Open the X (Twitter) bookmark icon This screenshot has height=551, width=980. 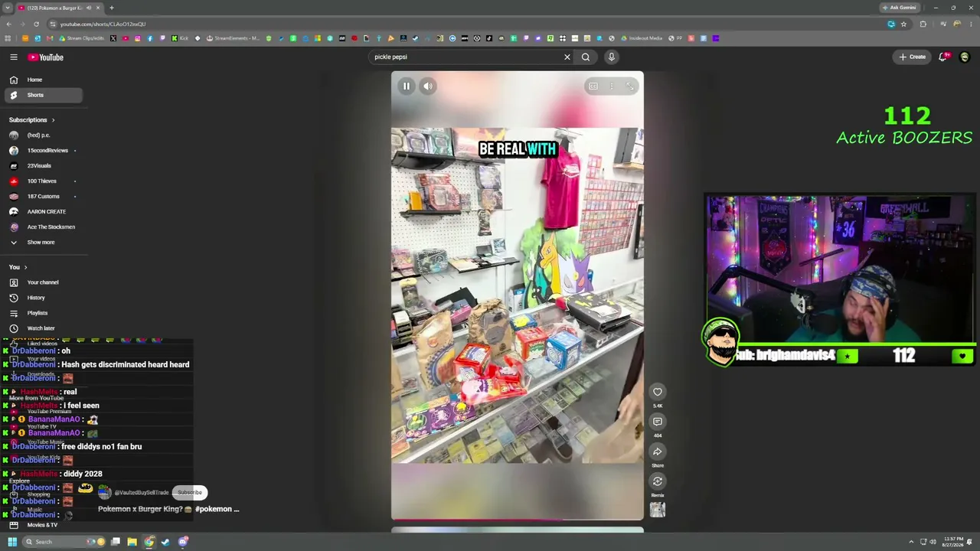click(x=113, y=38)
